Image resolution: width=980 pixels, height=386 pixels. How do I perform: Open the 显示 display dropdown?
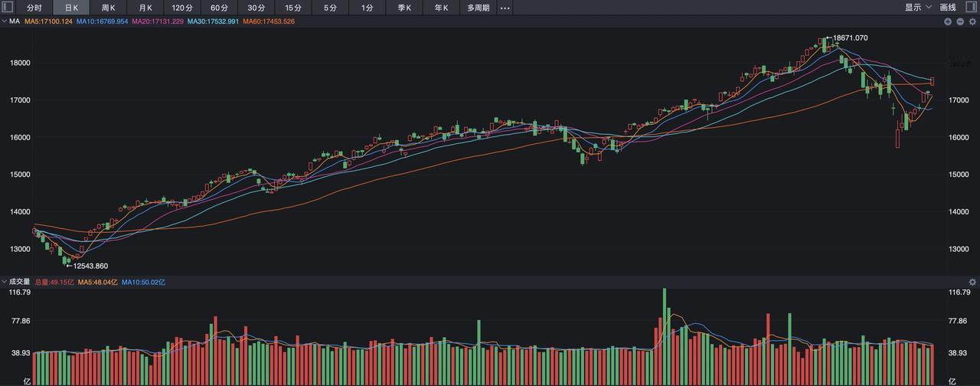(x=918, y=8)
